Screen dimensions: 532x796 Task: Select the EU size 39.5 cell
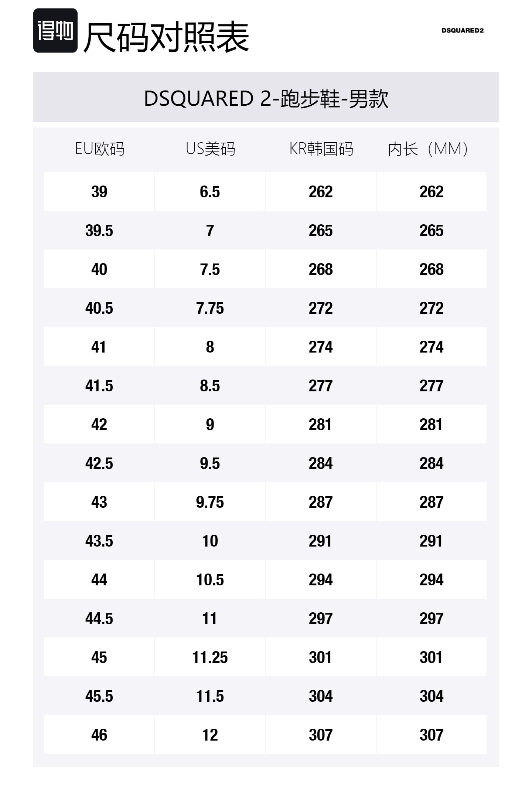[x=99, y=231]
